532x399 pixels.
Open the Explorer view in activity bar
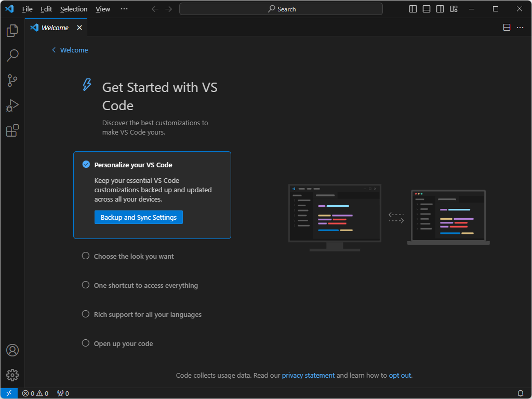click(x=12, y=31)
